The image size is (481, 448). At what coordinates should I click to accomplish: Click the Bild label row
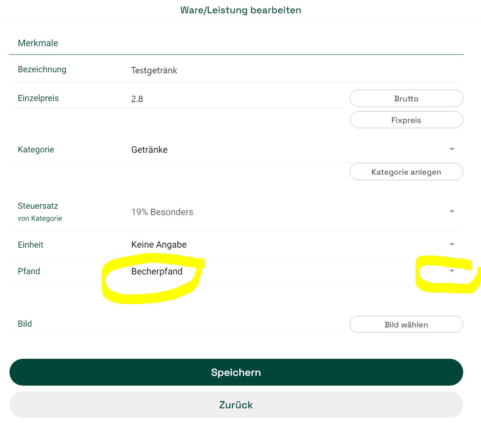(176, 324)
